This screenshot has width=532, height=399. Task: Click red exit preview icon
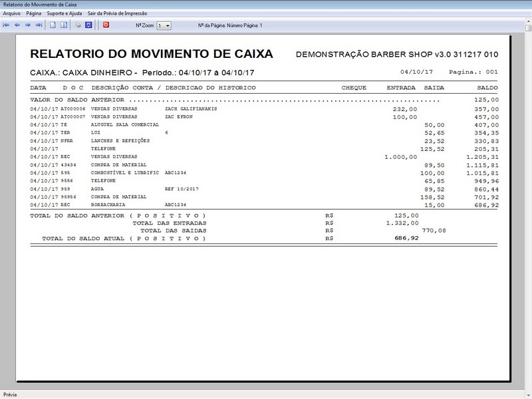(x=106, y=25)
